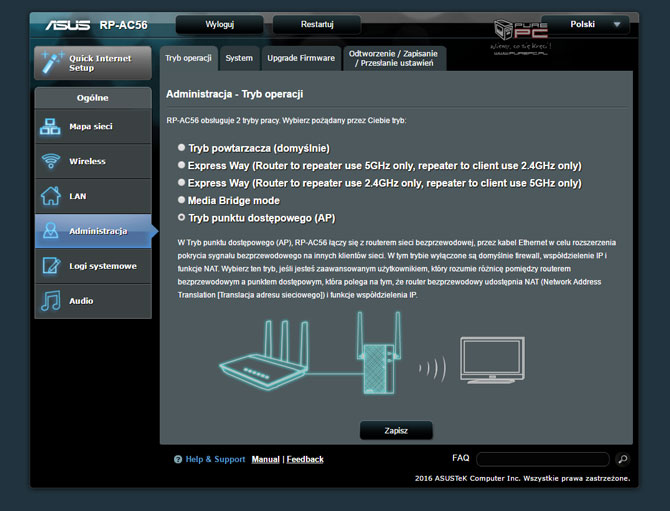Open the Polski language dropdown
This screenshot has width=670, height=511.
(x=585, y=24)
